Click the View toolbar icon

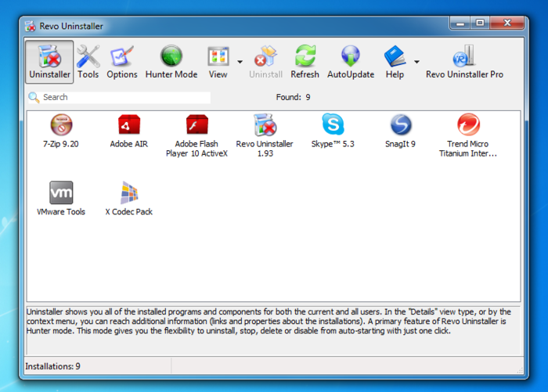218,62
